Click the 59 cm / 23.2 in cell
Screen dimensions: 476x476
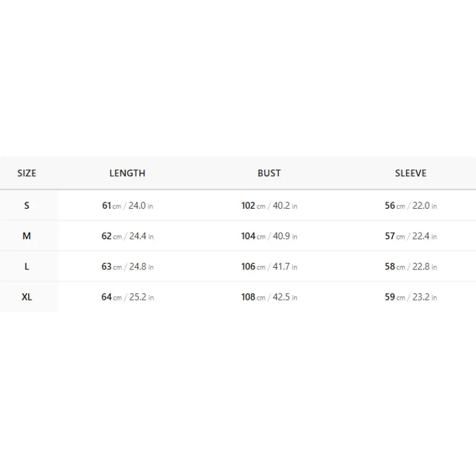[411, 297]
